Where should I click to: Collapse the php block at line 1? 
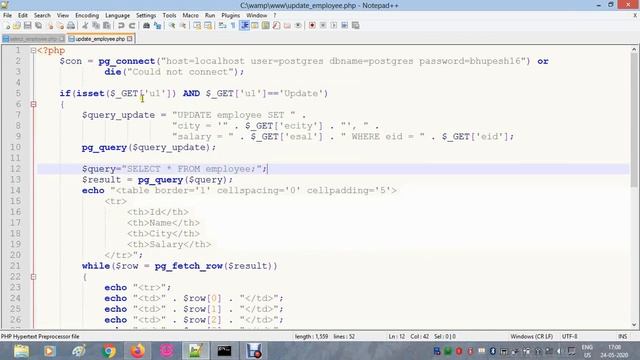[33, 51]
